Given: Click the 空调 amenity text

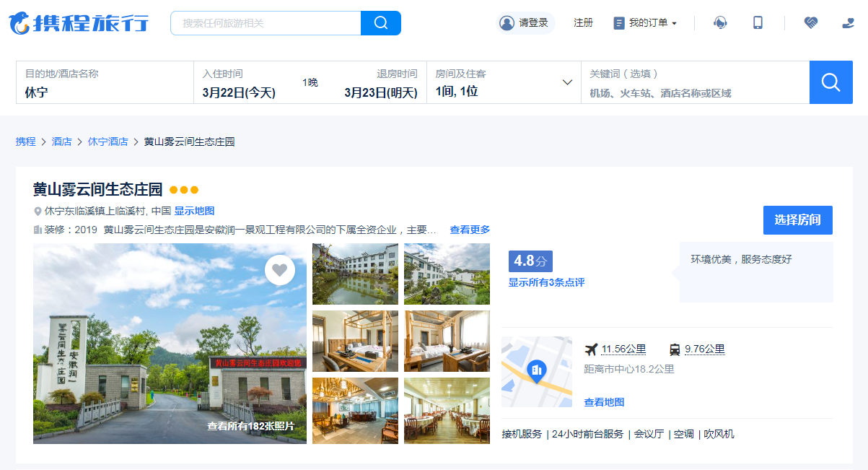Looking at the screenshot, I should point(683,434).
